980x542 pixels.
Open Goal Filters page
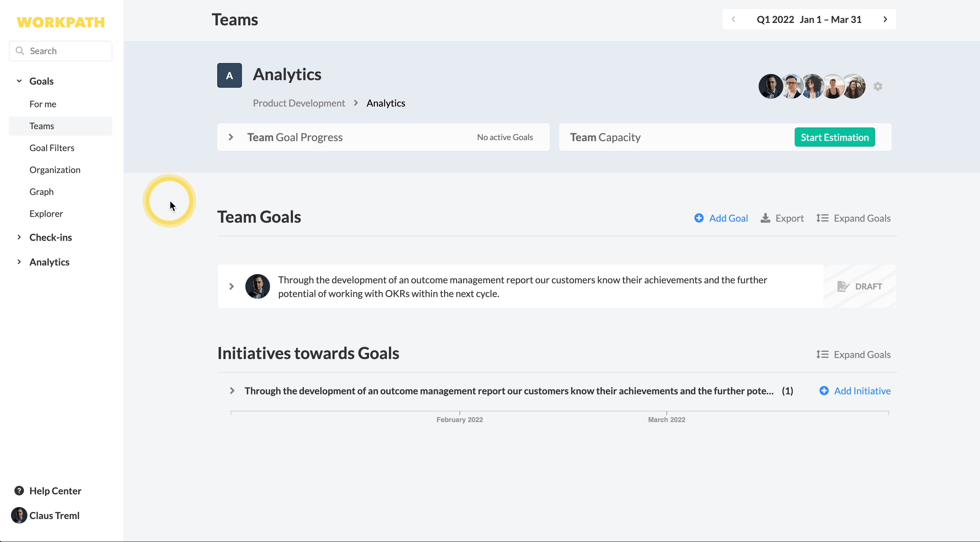(x=52, y=148)
